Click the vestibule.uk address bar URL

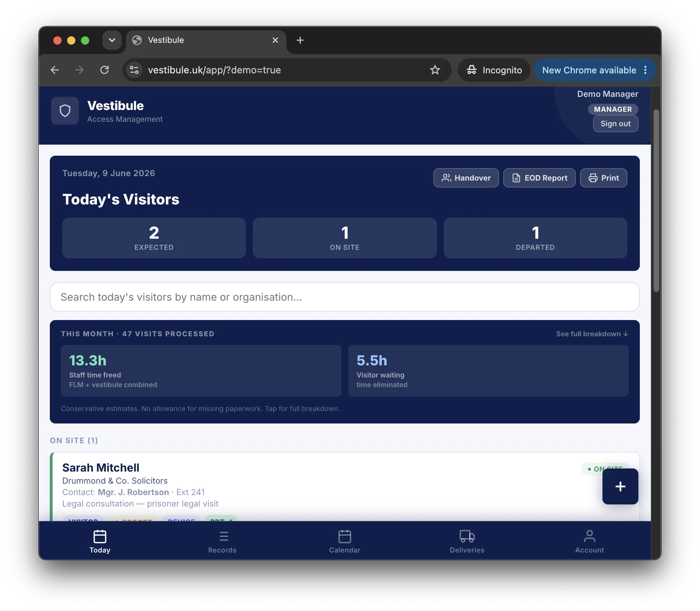point(214,70)
